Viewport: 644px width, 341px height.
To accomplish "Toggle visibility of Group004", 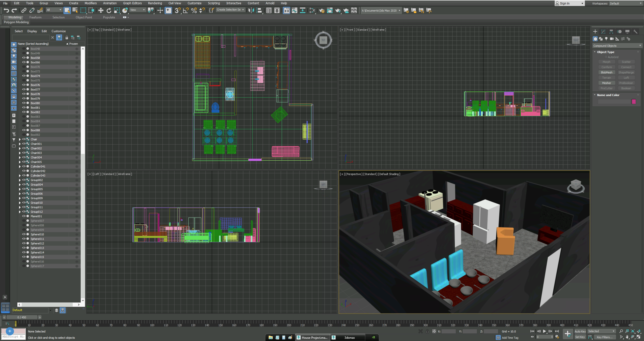I will [x=24, y=184].
